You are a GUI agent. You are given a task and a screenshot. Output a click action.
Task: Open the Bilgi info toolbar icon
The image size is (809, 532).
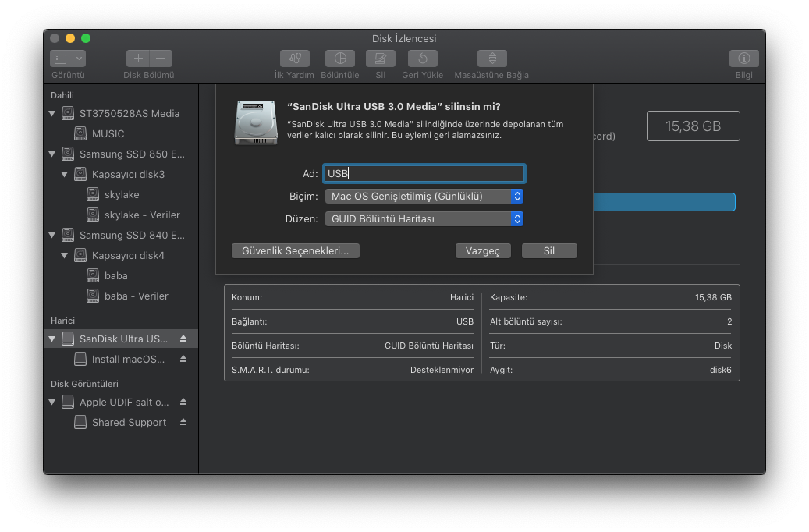coord(743,59)
